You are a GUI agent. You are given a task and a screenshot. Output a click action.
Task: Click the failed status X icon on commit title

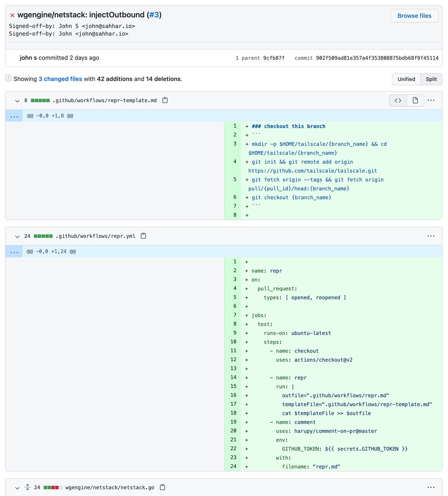12,15
